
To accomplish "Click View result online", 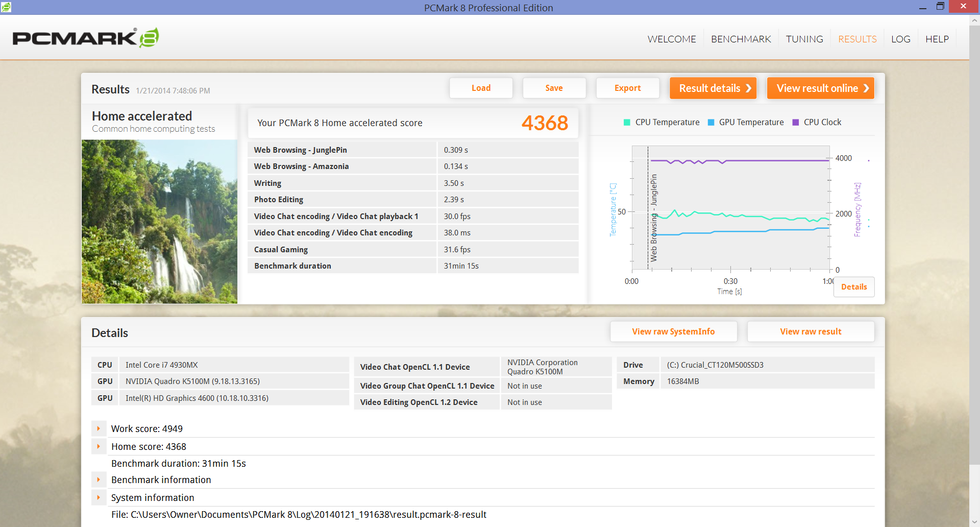I will [821, 88].
